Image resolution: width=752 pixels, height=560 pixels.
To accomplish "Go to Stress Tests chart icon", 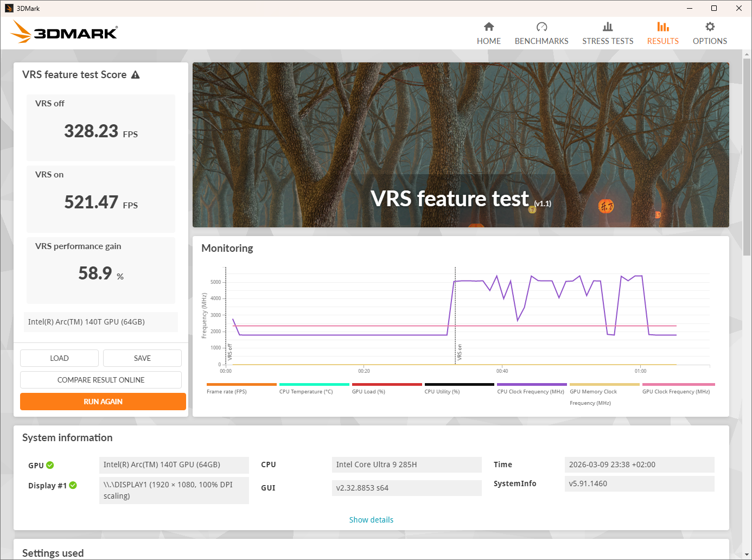I will 608,27.
